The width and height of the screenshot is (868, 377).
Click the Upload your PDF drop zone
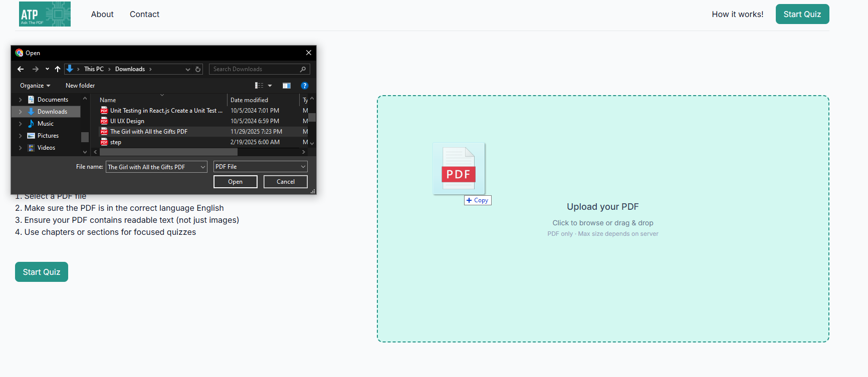(603, 219)
